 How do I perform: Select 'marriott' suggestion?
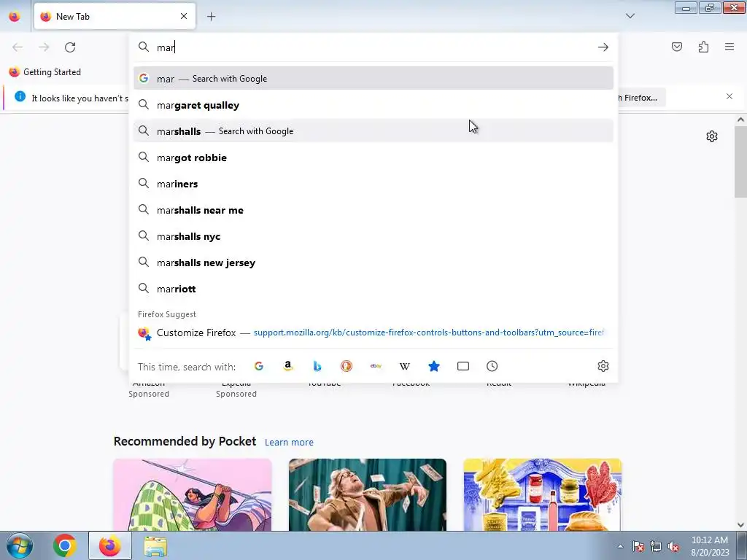pyautogui.click(x=373, y=289)
